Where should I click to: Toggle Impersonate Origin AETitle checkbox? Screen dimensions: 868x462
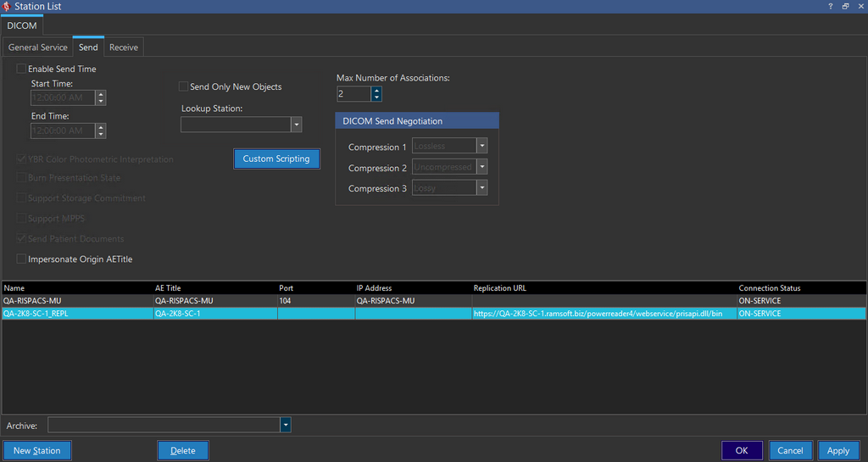pos(21,259)
